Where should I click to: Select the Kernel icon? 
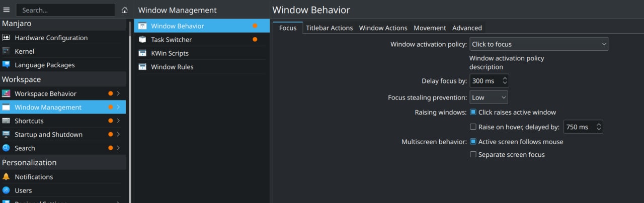[6, 51]
